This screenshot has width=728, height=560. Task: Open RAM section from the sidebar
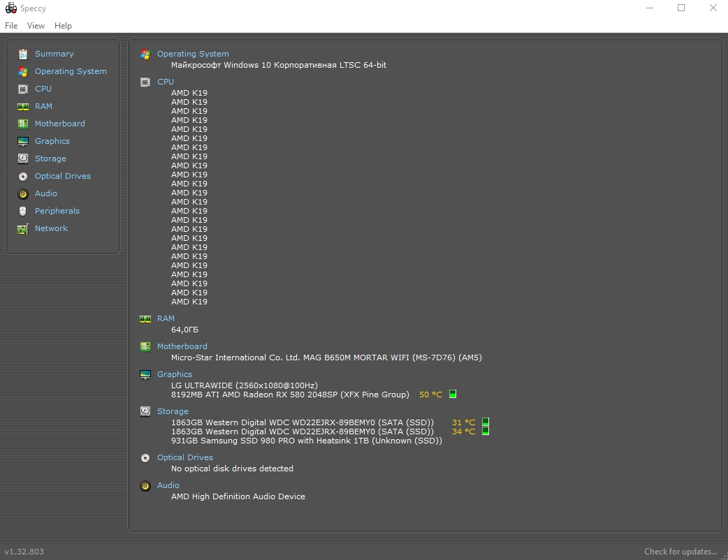coord(43,106)
